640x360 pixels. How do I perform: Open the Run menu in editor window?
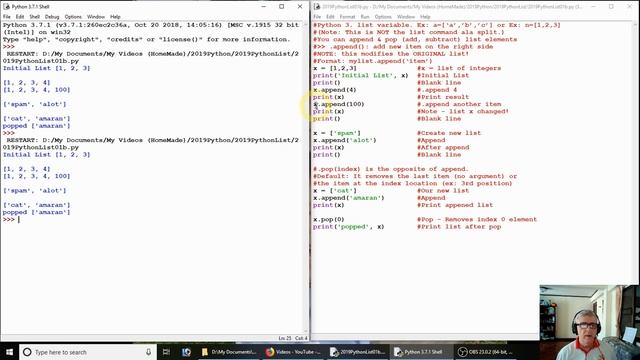[365, 17]
